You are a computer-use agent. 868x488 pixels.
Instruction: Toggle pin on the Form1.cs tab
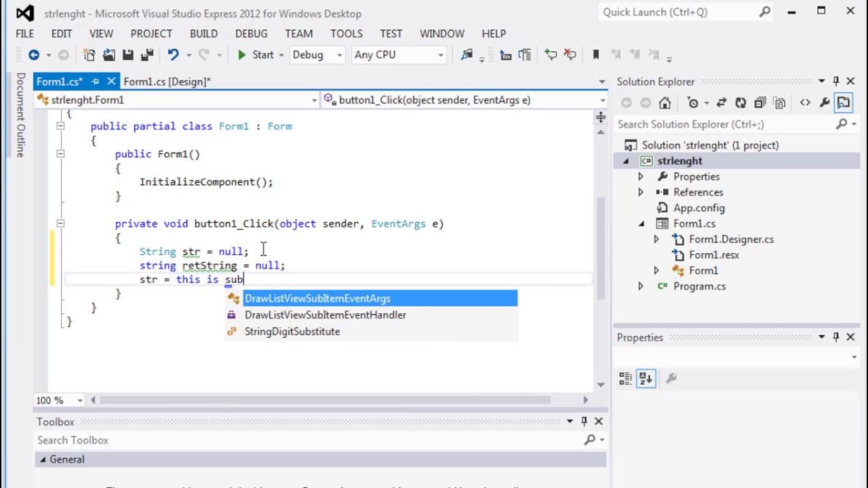tap(96, 81)
